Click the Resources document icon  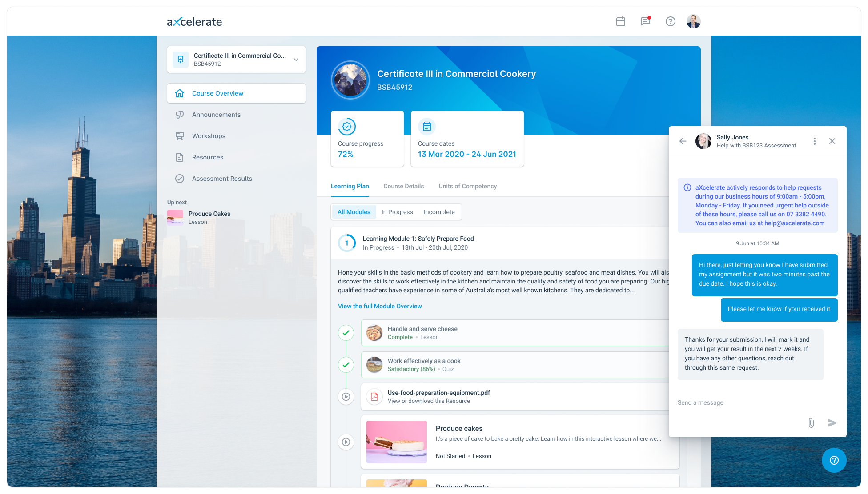coord(180,157)
